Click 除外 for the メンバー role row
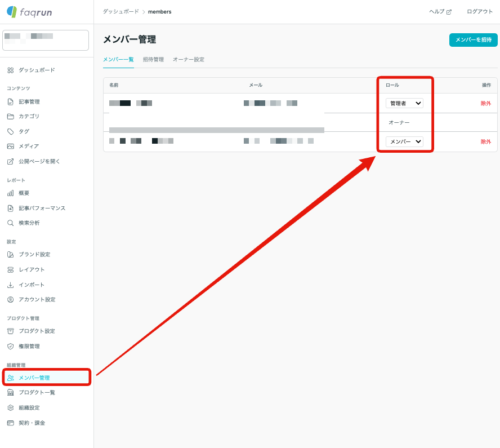 (486, 141)
